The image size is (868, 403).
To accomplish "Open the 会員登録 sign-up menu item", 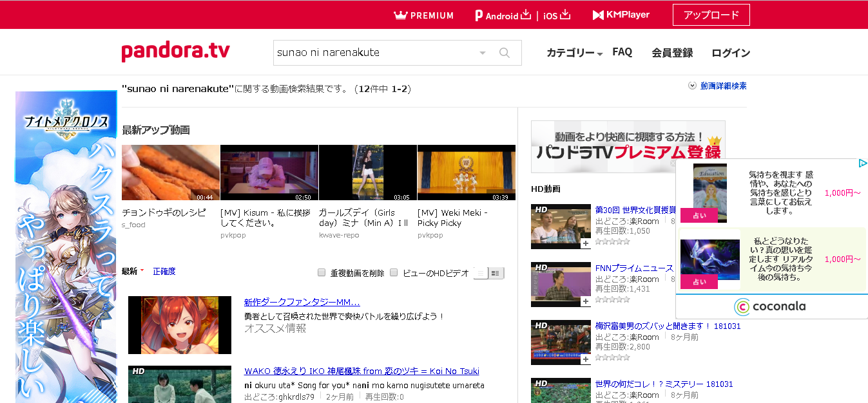I will [672, 53].
